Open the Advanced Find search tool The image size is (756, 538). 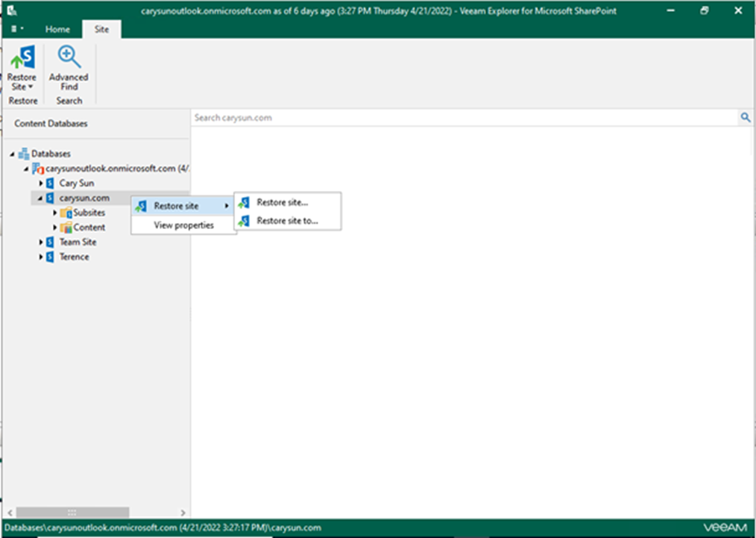point(69,69)
